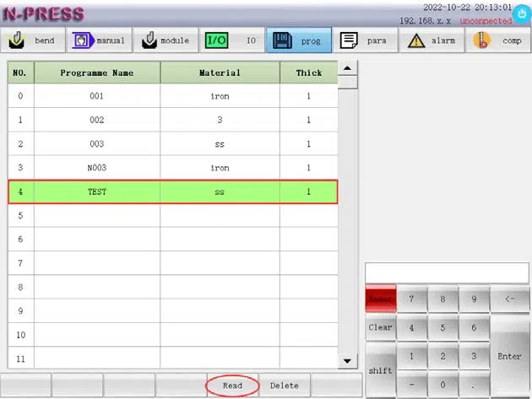Tap keypad digit 0
Viewport: 532px width, 399px height.
tap(442, 385)
